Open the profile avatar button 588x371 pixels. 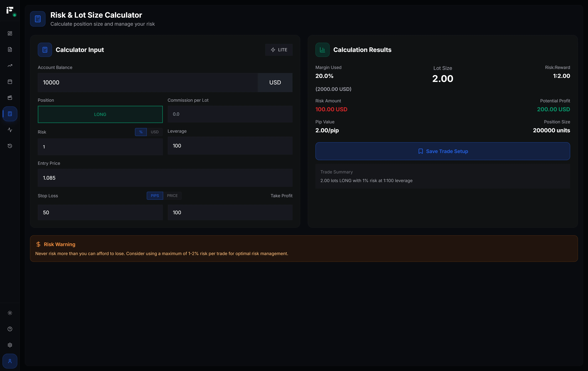pos(10,361)
